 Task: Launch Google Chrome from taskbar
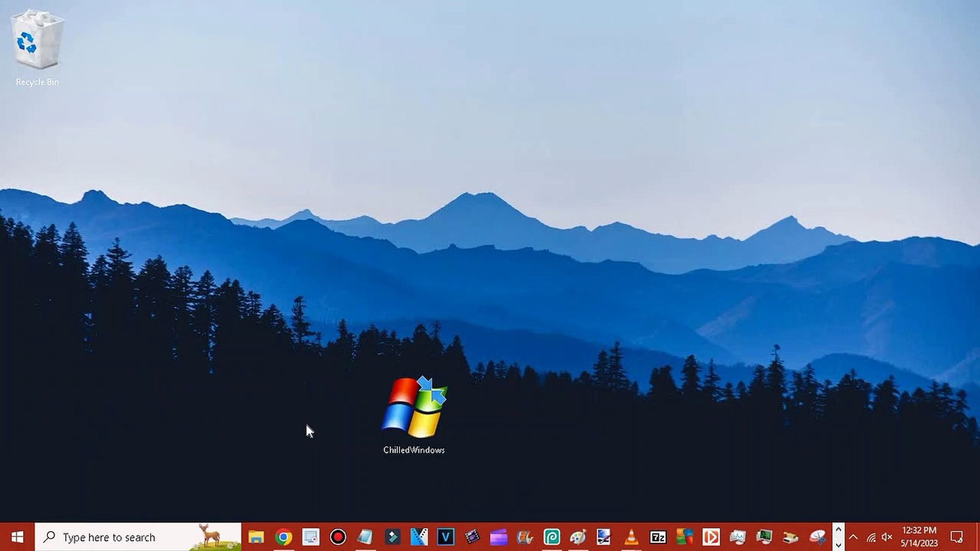284,537
